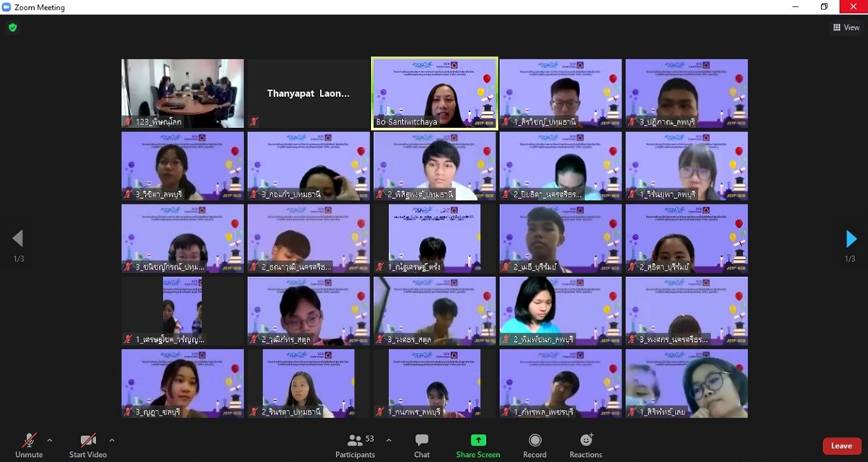Open the Reactions emoji panel

click(x=585, y=443)
